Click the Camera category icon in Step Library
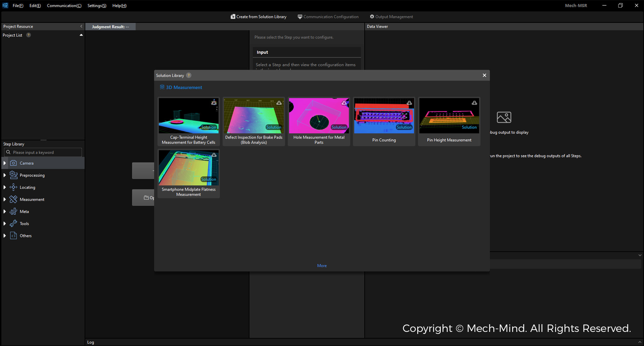The height and width of the screenshot is (346, 644). [13, 163]
